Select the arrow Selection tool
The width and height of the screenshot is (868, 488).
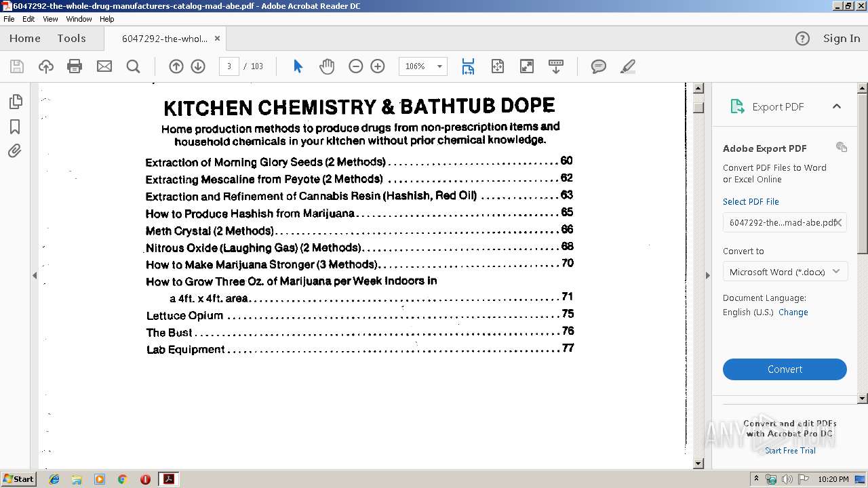pyautogui.click(x=298, y=66)
